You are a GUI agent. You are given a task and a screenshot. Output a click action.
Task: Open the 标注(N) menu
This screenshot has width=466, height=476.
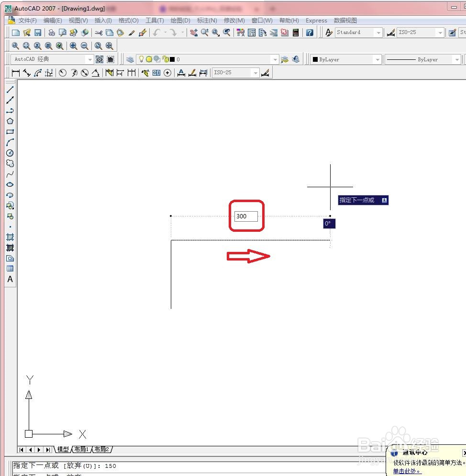(207, 20)
